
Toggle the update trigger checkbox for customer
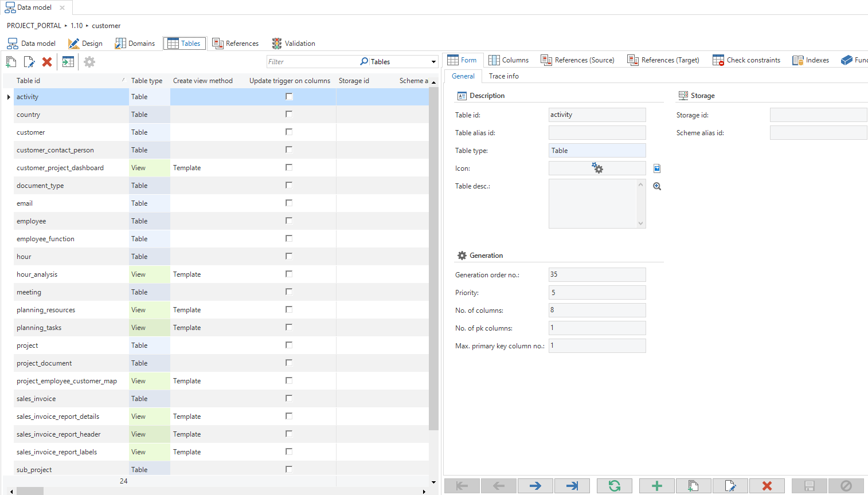(x=289, y=132)
